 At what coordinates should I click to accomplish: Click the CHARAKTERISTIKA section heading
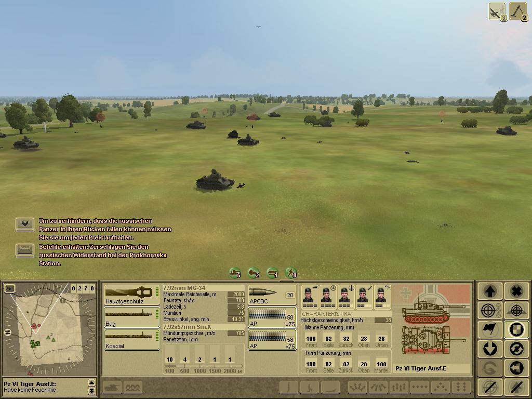[326, 314]
